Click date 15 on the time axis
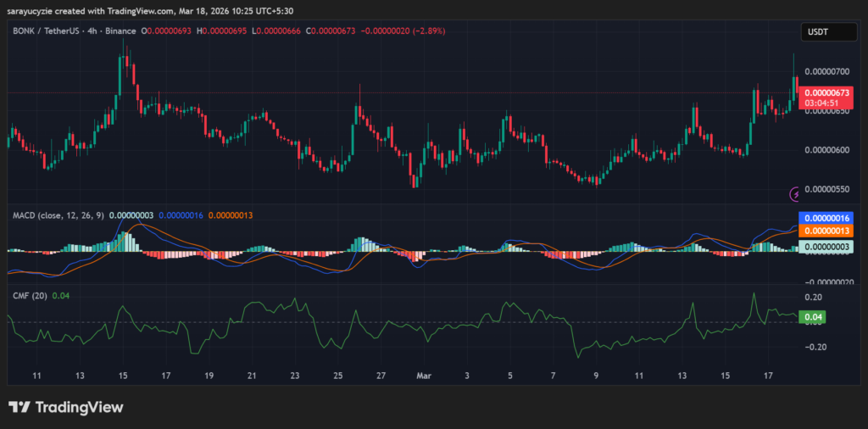Viewport: 868px width, 429px height. (x=123, y=374)
